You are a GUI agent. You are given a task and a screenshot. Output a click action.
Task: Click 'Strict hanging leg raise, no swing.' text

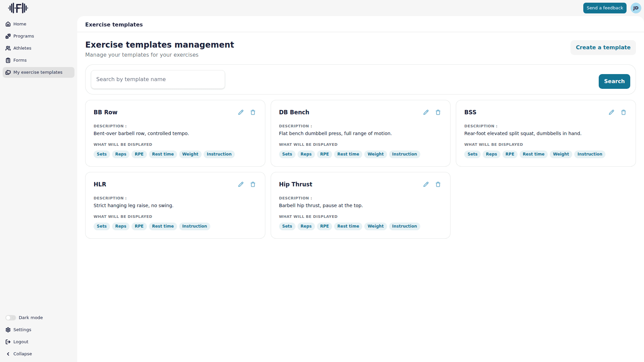(x=133, y=205)
